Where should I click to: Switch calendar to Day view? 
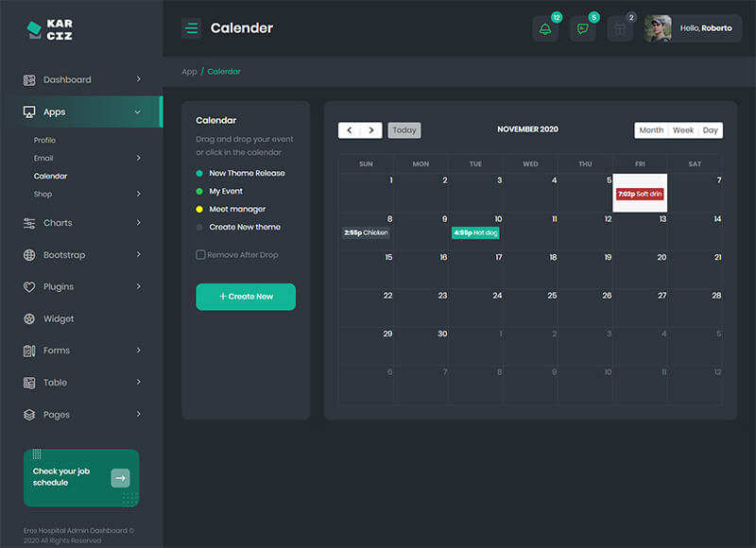[x=710, y=130]
